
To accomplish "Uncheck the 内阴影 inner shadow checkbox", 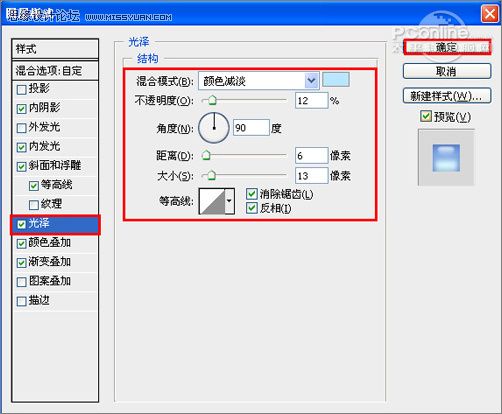I will point(21,109).
